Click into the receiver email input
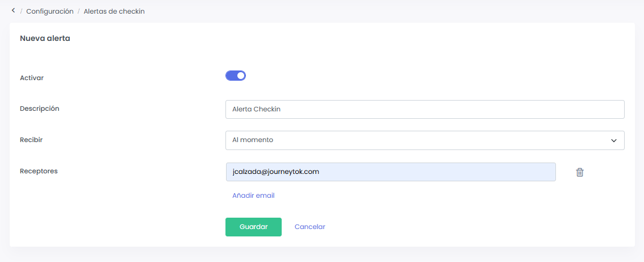This screenshot has width=644, height=262. coord(390,172)
